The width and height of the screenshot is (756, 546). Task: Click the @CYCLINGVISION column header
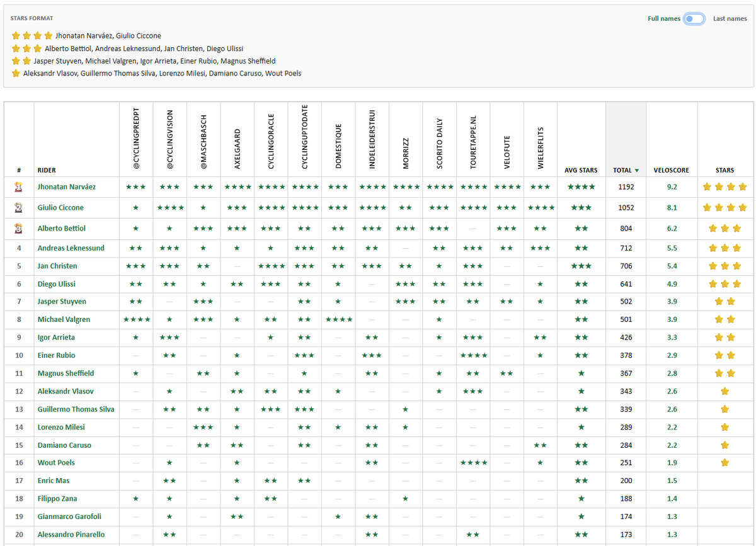pyautogui.click(x=169, y=140)
